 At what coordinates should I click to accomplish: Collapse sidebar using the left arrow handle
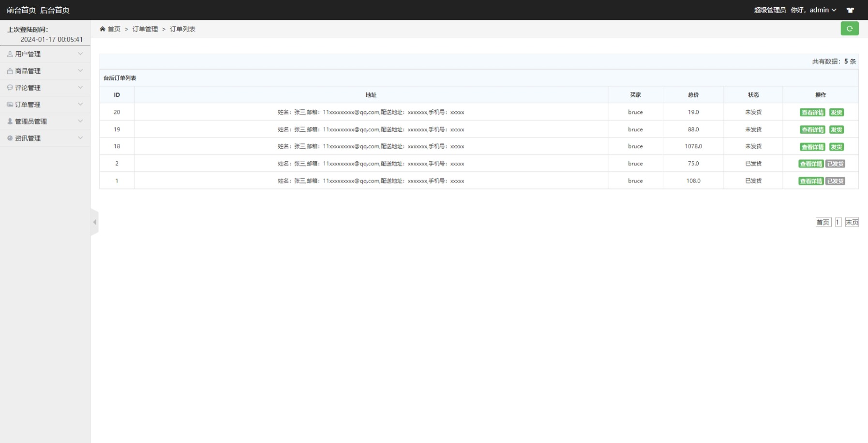click(95, 222)
